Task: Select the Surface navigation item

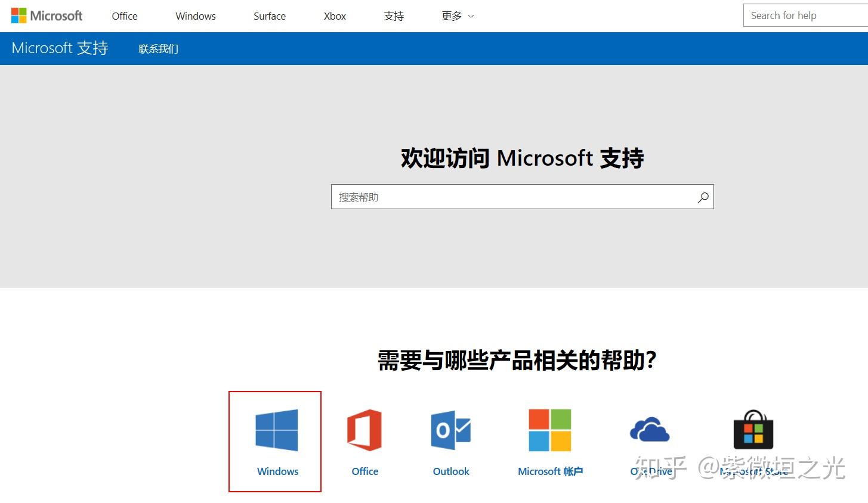Action: tap(269, 16)
